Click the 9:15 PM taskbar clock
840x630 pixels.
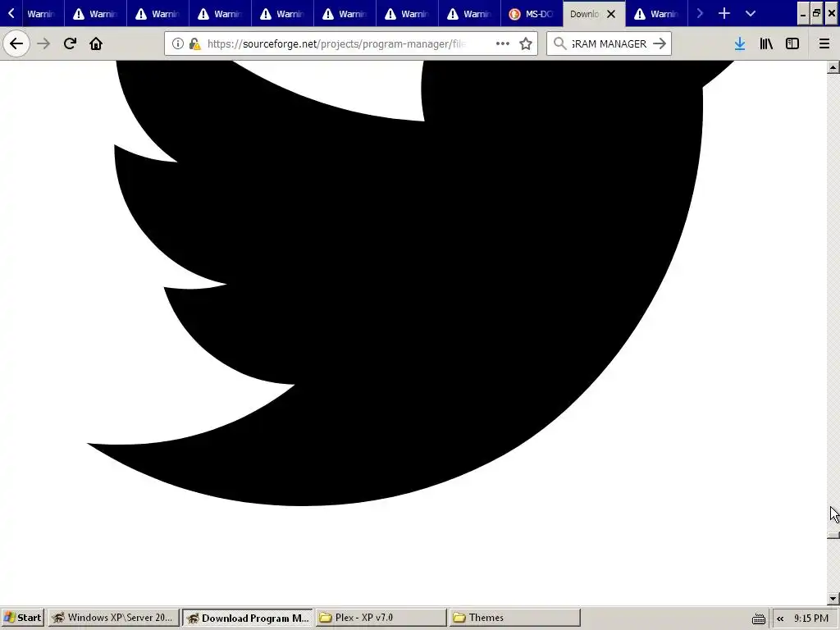click(811, 618)
